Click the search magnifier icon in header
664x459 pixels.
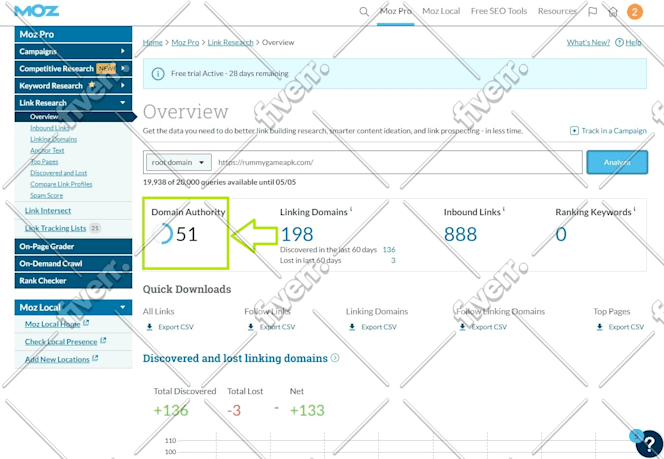[x=364, y=11]
